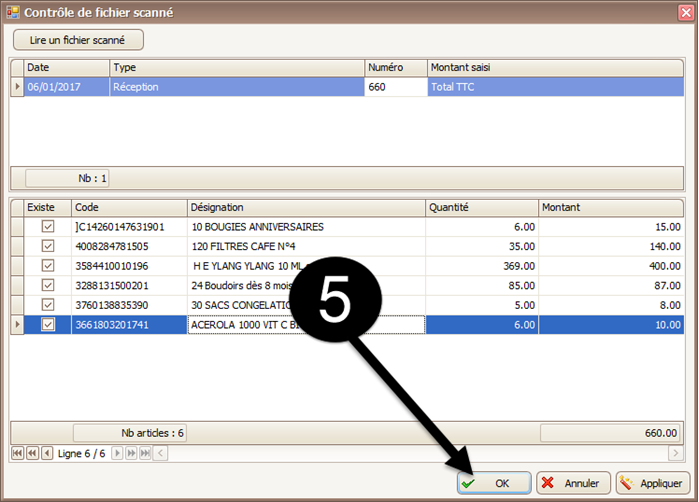
Task: Select amount 87.00 cell
Action: (x=611, y=285)
